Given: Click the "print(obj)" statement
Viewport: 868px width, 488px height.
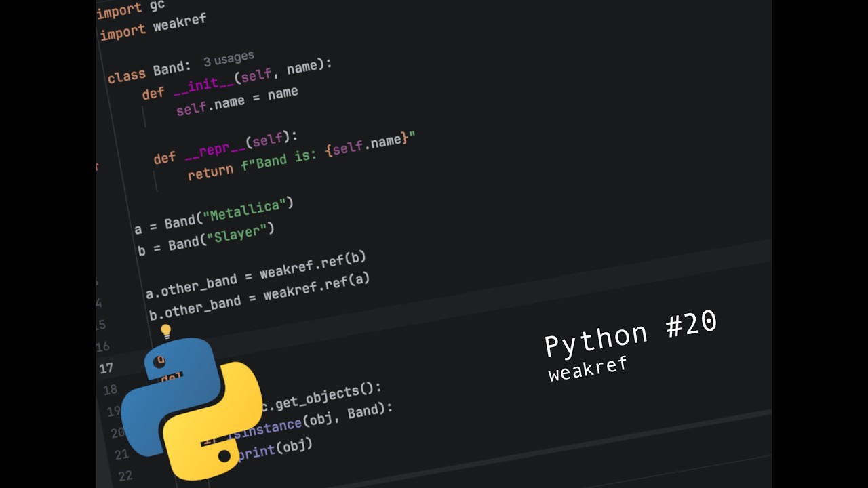Looking at the screenshot, I should point(275,449).
